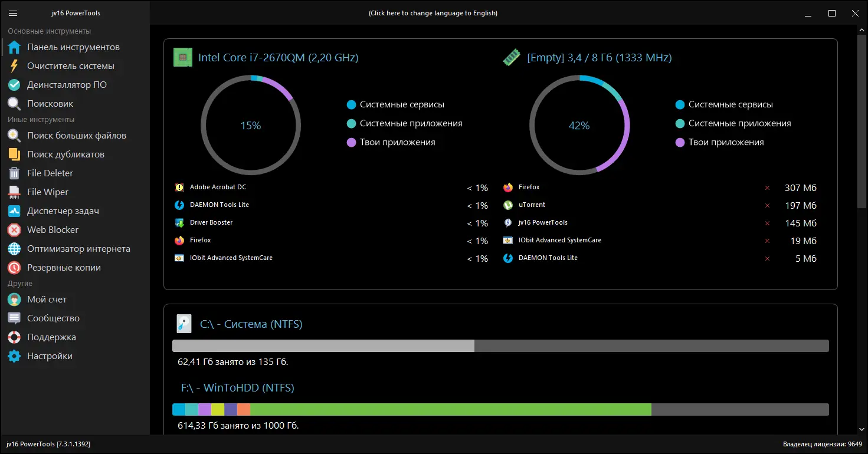Image resolution: width=868 pixels, height=454 pixels.
Task: Click the uTorrent icon in the memory list
Action: [508, 205]
